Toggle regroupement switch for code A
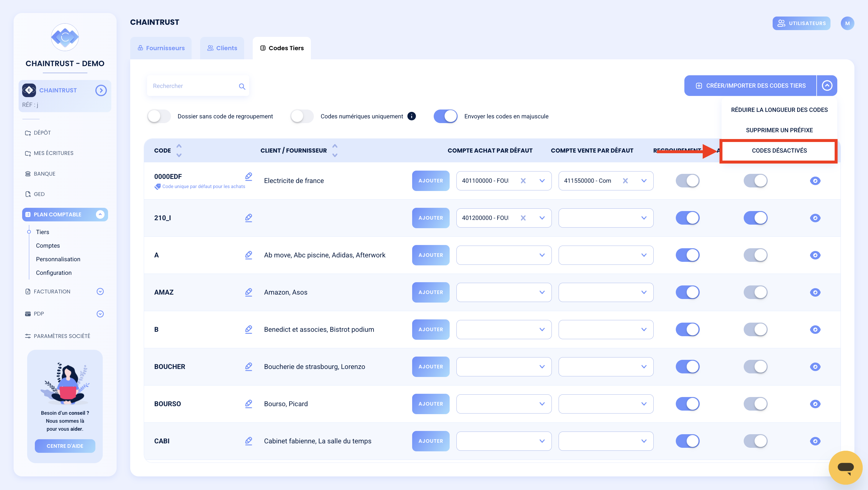868x490 pixels. pos(687,255)
